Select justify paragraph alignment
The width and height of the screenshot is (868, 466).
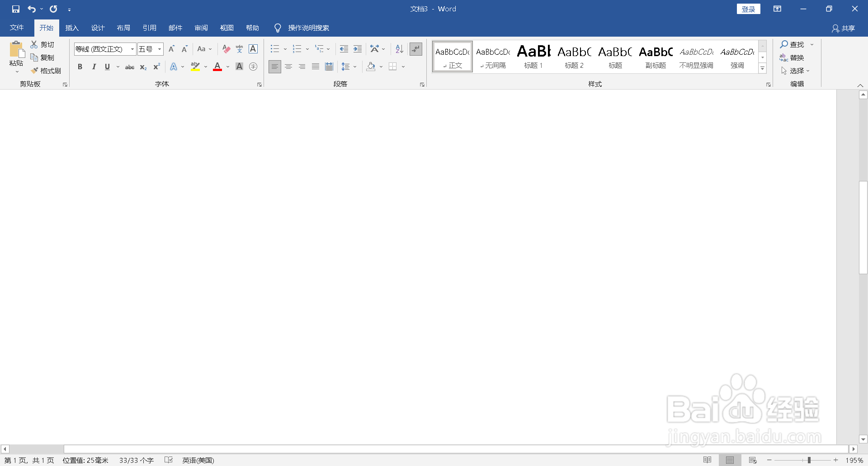pos(316,67)
